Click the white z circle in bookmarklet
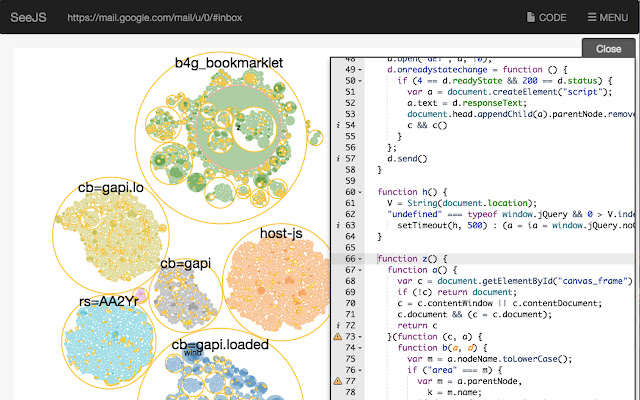This screenshot has height=400, width=640. [x=253, y=130]
